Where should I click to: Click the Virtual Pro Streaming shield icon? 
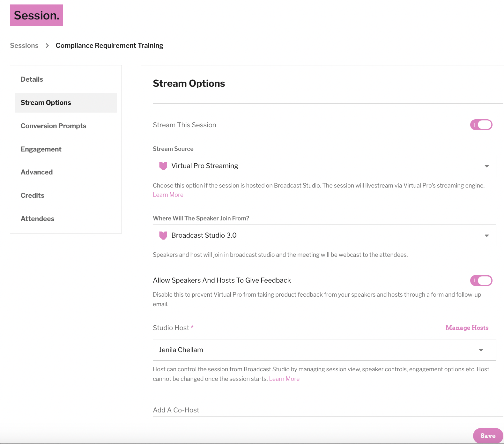[x=163, y=166]
